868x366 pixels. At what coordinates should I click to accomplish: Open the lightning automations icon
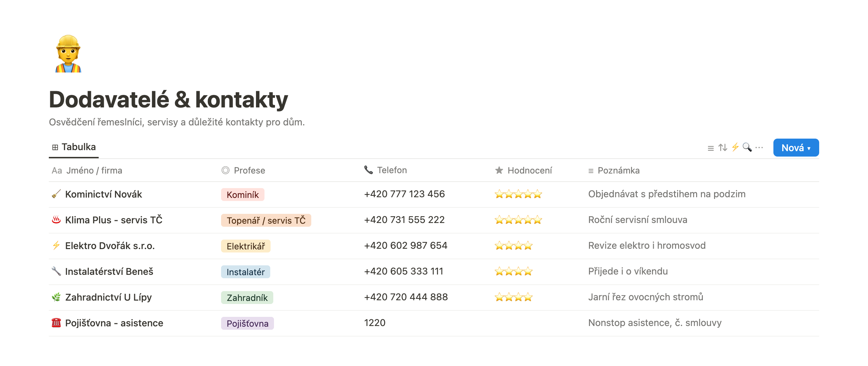[735, 147]
